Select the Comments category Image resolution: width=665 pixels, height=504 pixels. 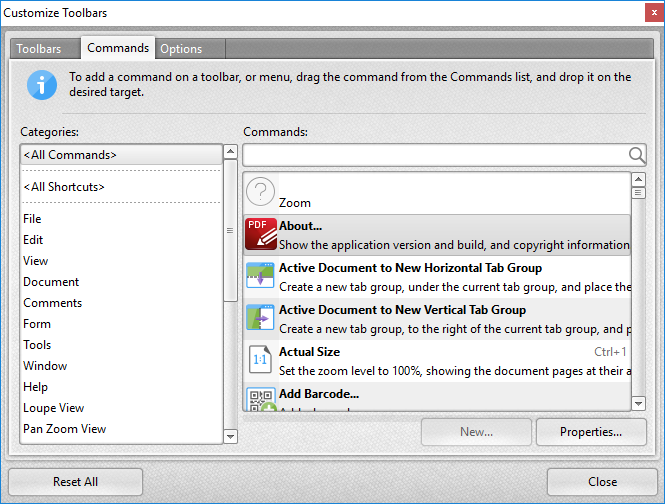pos(53,303)
